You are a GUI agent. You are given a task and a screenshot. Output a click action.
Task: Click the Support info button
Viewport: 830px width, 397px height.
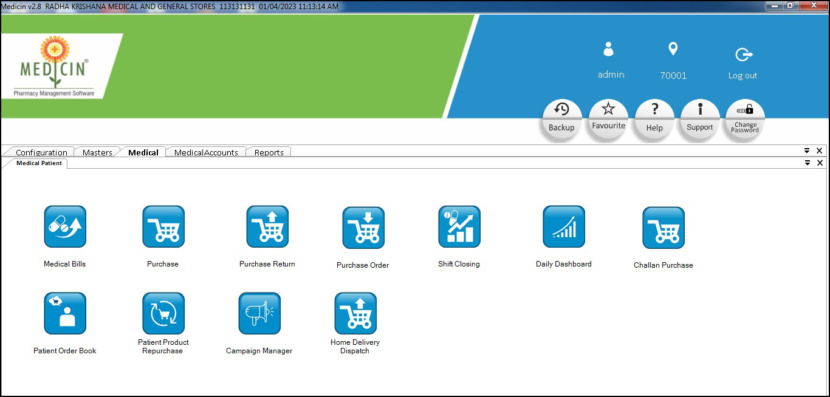(x=700, y=119)
